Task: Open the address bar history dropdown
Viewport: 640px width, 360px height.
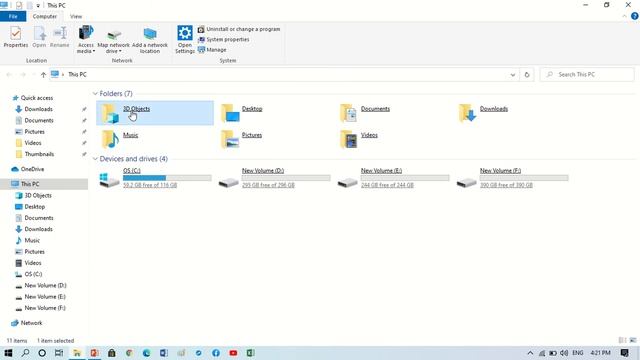Action: point(513,75)
